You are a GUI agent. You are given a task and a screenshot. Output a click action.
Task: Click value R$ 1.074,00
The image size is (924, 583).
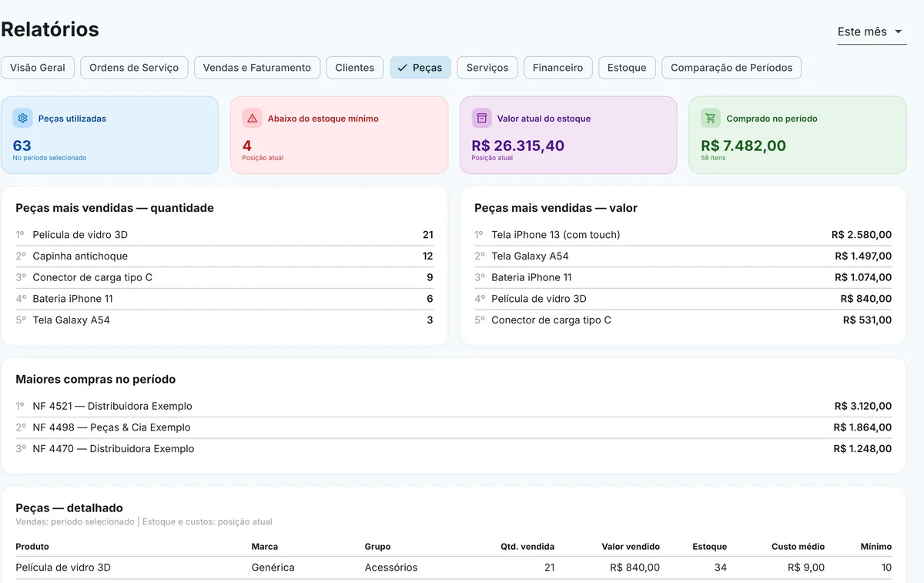tap(863, 277)
